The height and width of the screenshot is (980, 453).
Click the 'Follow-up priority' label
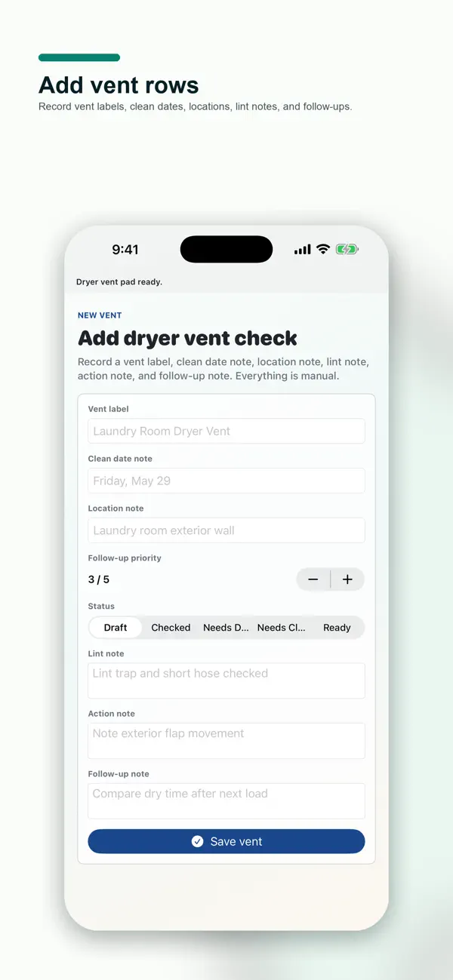tap(125, 558)
